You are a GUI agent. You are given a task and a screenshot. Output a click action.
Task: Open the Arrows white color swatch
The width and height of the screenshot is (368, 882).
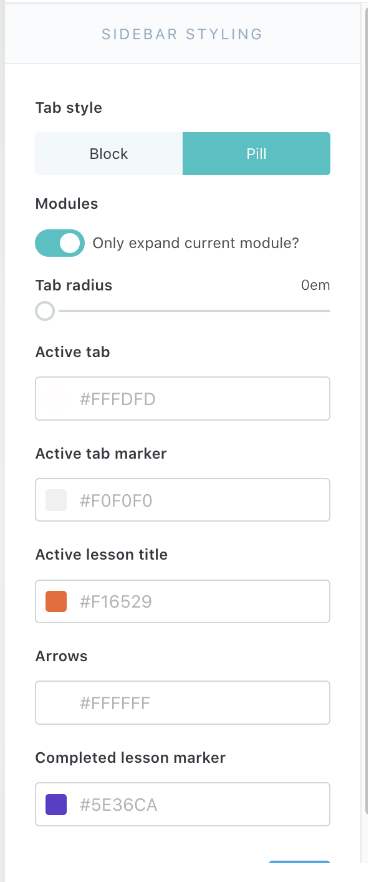coord(56,703)
